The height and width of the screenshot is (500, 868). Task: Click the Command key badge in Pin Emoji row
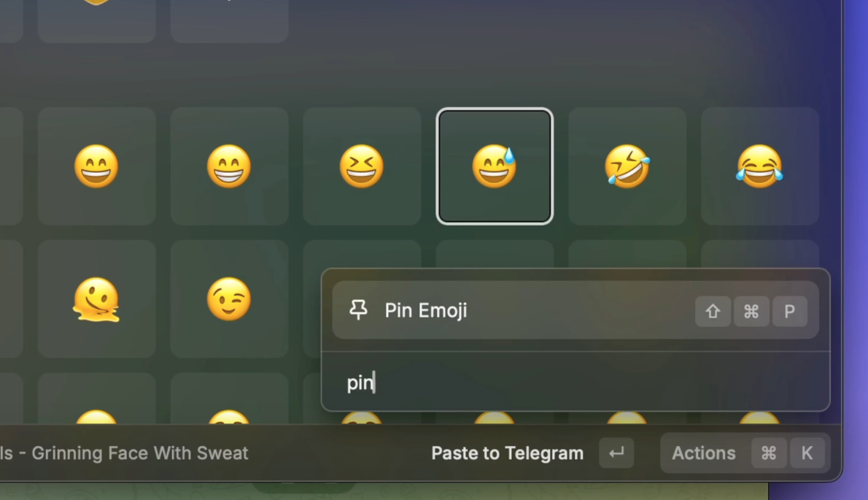coord(751,311)
